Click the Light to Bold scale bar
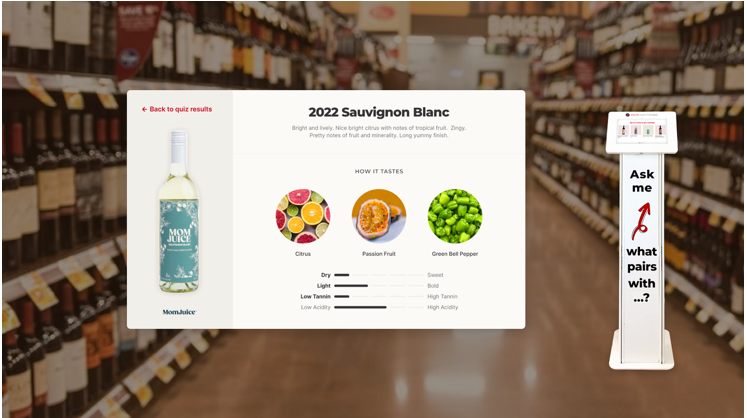Viewport: 747px width, 418px height. [379, 285]
